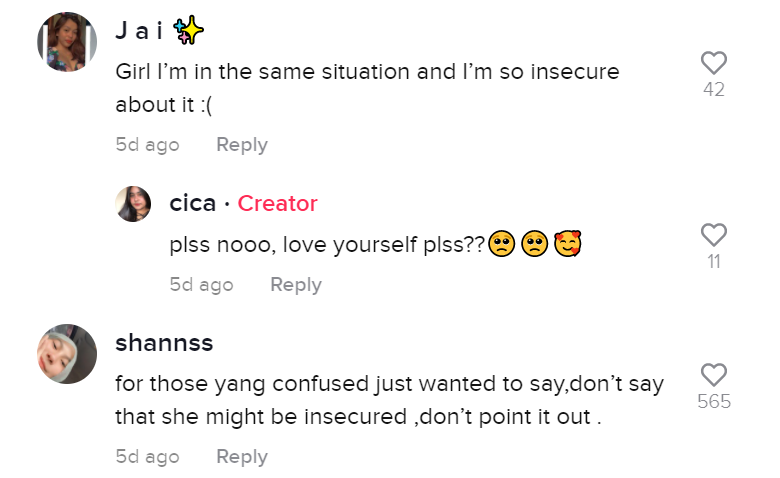Click the cica username
This screenshot has width=780, height=478.
[193, 203]
